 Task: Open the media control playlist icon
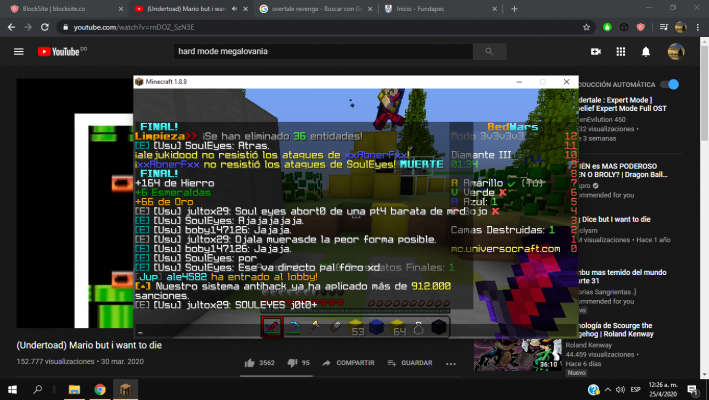(x=663, y=27)
